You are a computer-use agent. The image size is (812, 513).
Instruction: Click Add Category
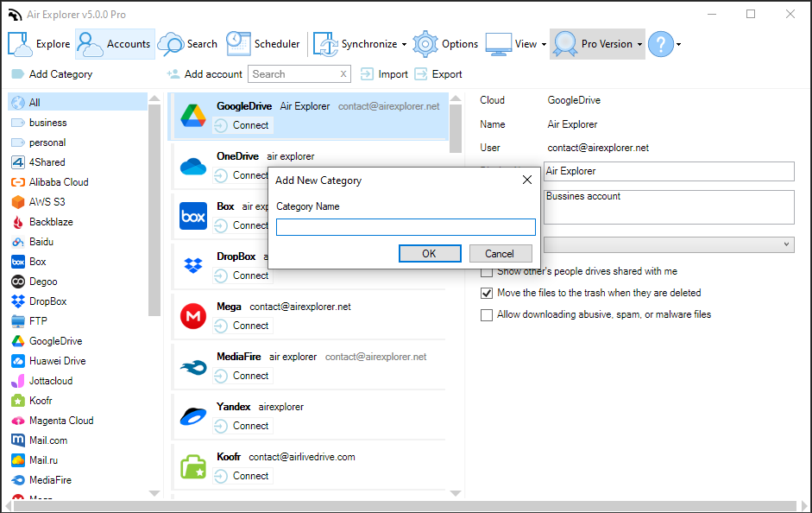52,74
